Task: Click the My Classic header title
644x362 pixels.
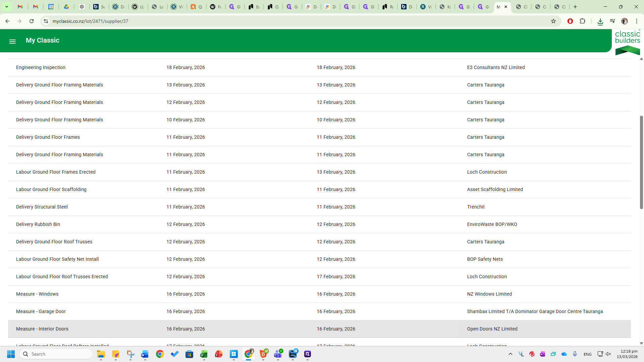Action: pyautogui.click(x=43, y=40)
